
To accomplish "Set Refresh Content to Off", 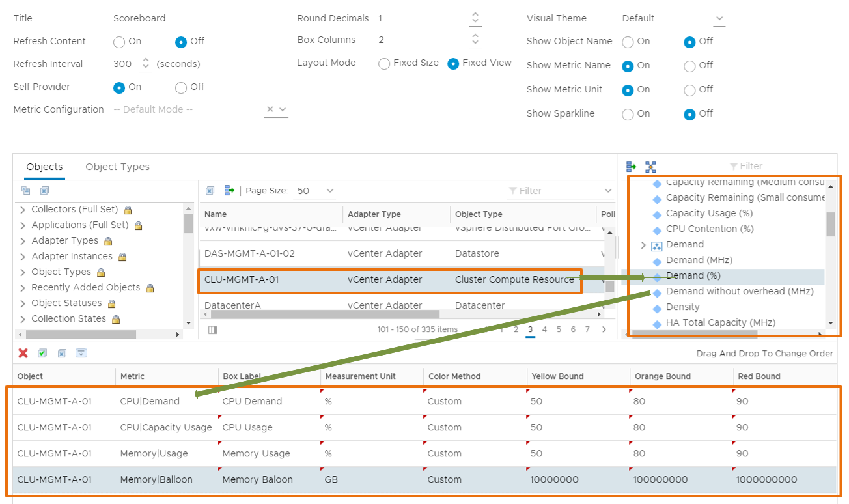I will pyautogui.click(x=181, y=42).
